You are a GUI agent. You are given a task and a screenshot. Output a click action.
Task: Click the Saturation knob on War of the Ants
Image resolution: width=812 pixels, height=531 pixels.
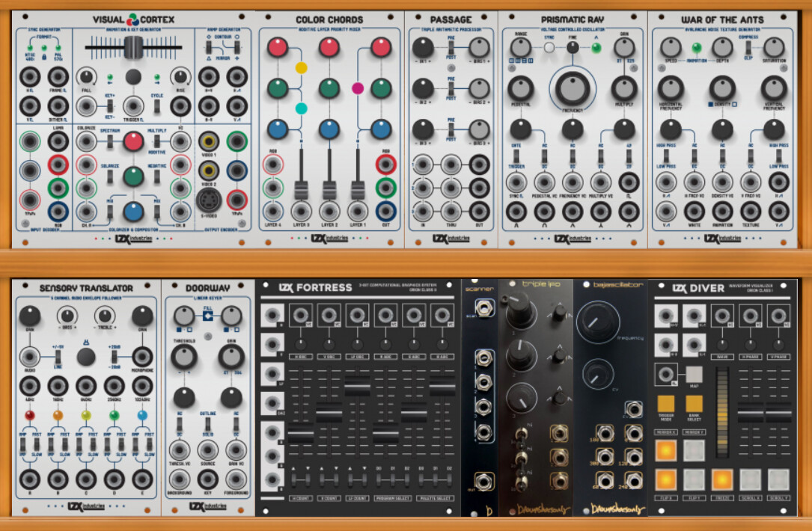pyautogui.click(x=774, y=48)
